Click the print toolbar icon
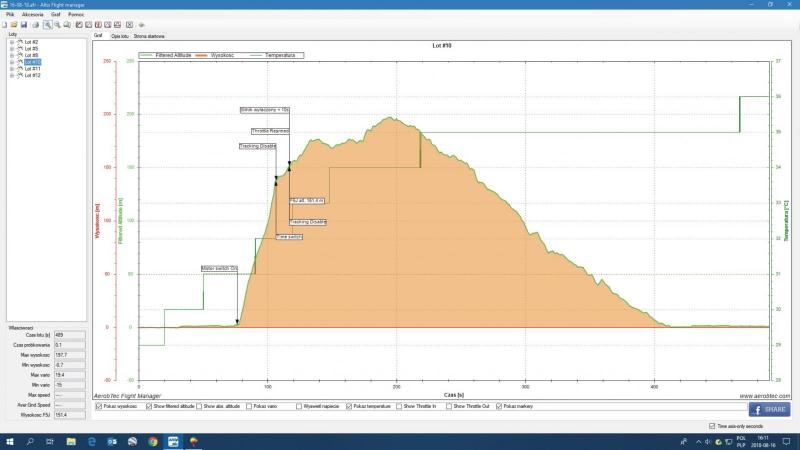Screen dimensions: 800x450 pyautogui.click(x=33, y=24)
